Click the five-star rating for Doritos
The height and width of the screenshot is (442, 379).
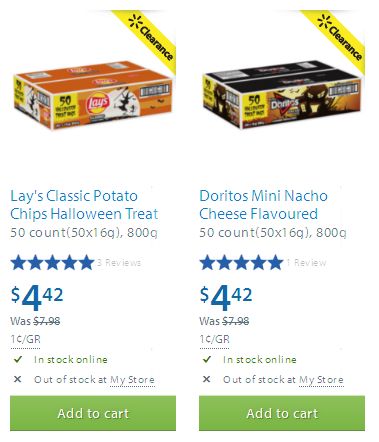[x=241, y=262]
